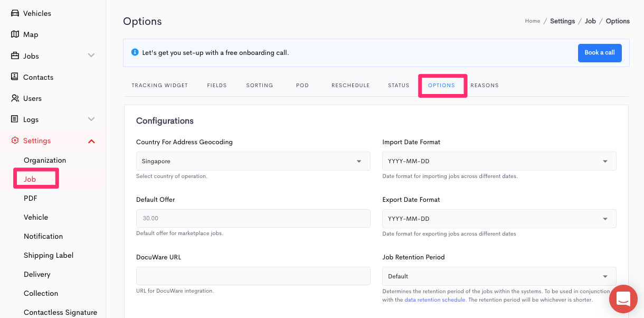Screen dimensions: 644x318
Task: Open Shipping Label settings in sidebar
Action: [x=49, y=255]
